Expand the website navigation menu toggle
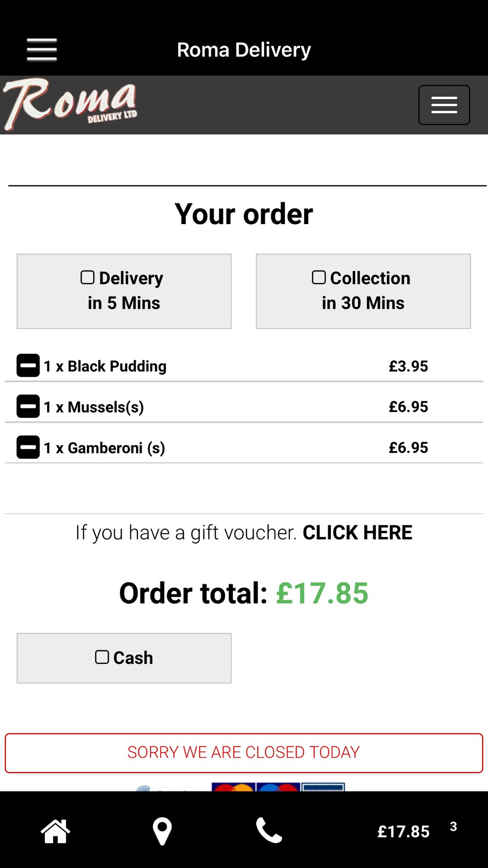The width and height of the screenshot is (488, 868). pos(444,105)
